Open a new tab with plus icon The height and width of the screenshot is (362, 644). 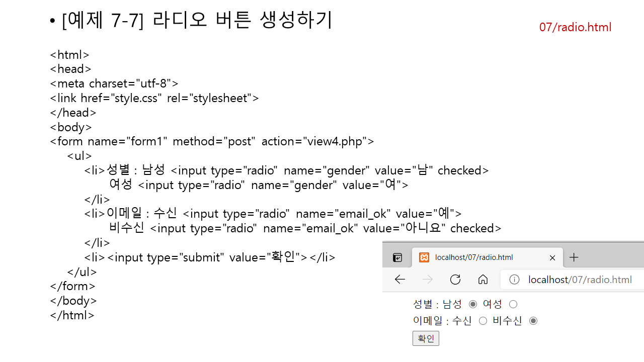point(574,257)
